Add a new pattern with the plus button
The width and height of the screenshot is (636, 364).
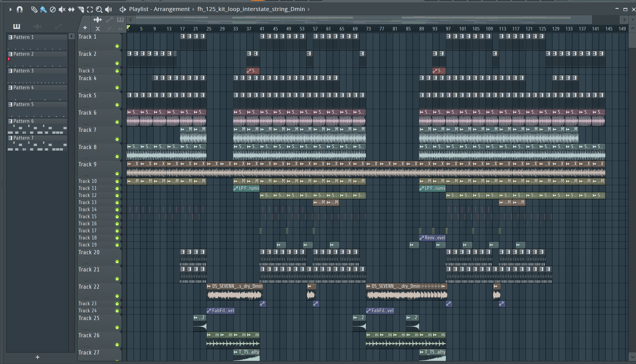38,357
